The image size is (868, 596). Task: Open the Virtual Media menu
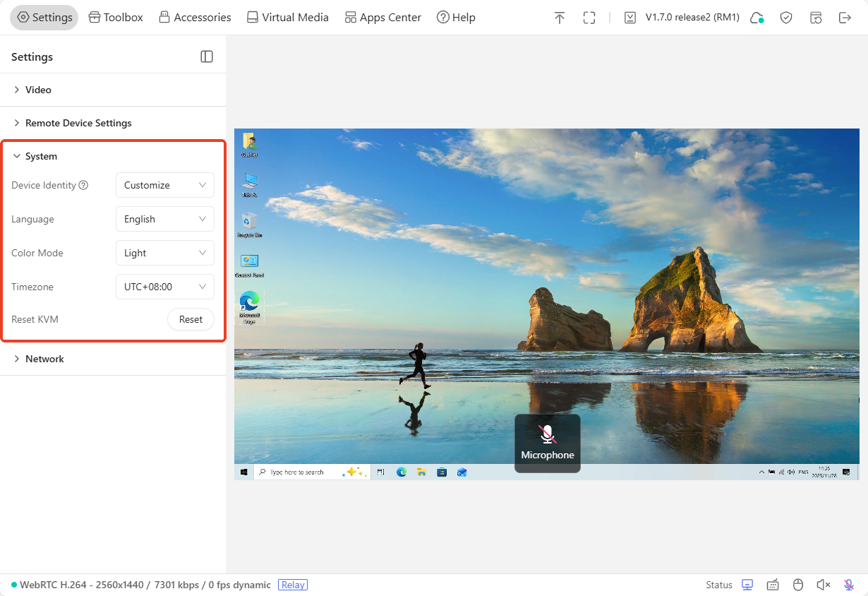click(287, 18)
